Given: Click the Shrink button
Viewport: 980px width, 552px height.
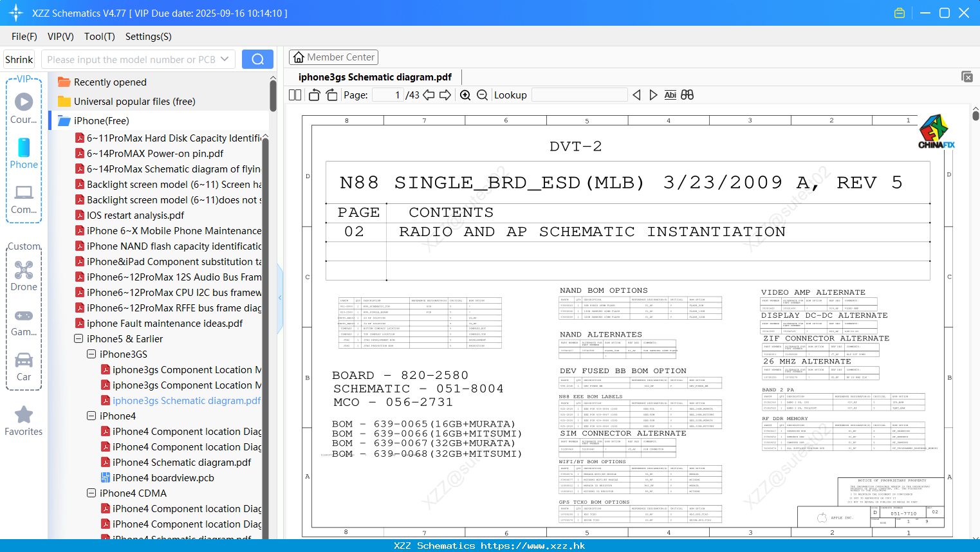Looking at the screenshot, I should pos(19,59).
